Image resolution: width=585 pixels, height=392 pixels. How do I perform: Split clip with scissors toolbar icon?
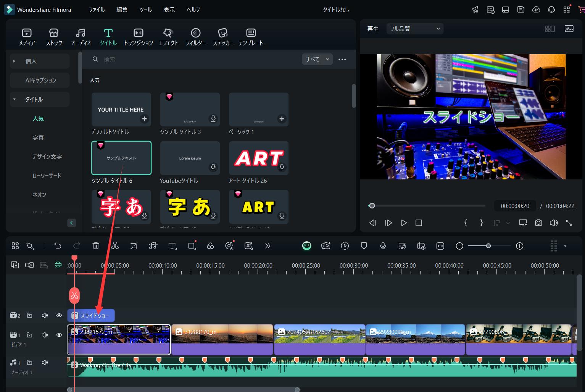click(x=115, y=246)
